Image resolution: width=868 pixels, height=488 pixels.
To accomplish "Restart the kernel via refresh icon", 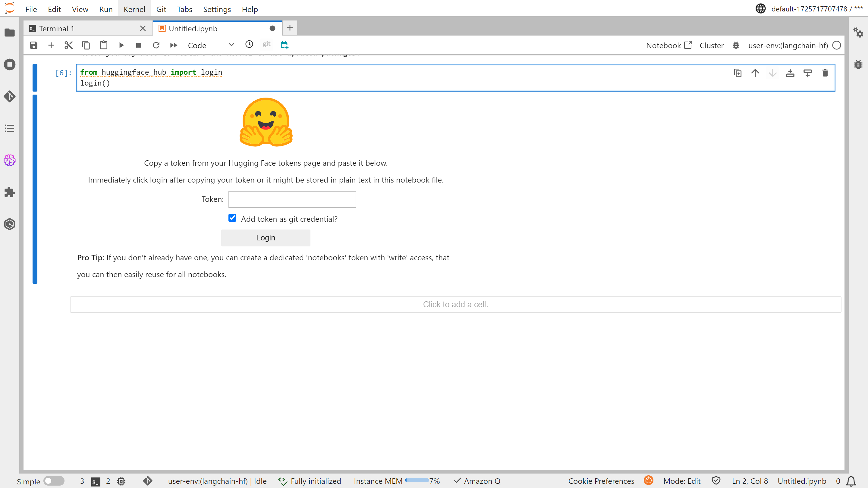I will pyautogui.click(x=156, y=45).
